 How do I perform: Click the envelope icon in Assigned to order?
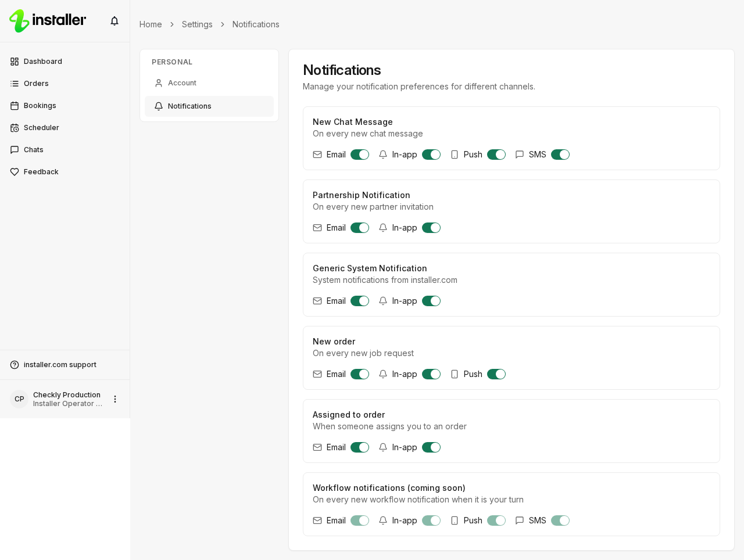click(317, 447)
